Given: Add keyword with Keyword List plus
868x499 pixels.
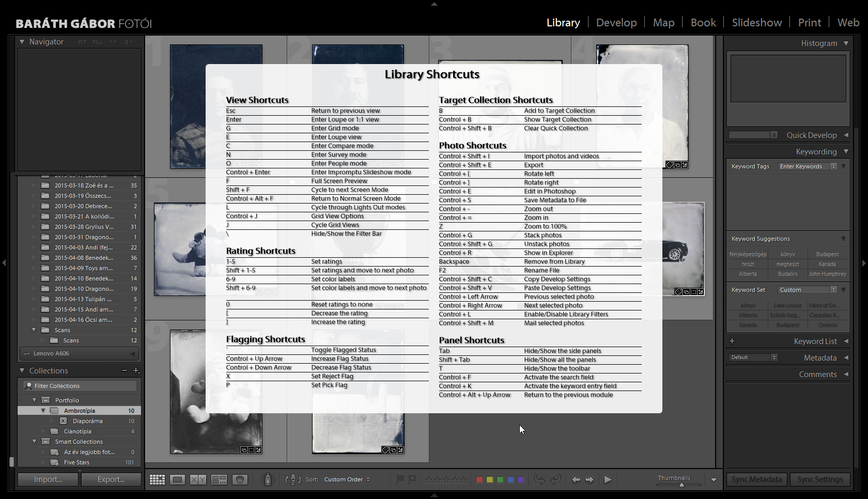Looking at the screenshot, I should [x=732, y=341].
